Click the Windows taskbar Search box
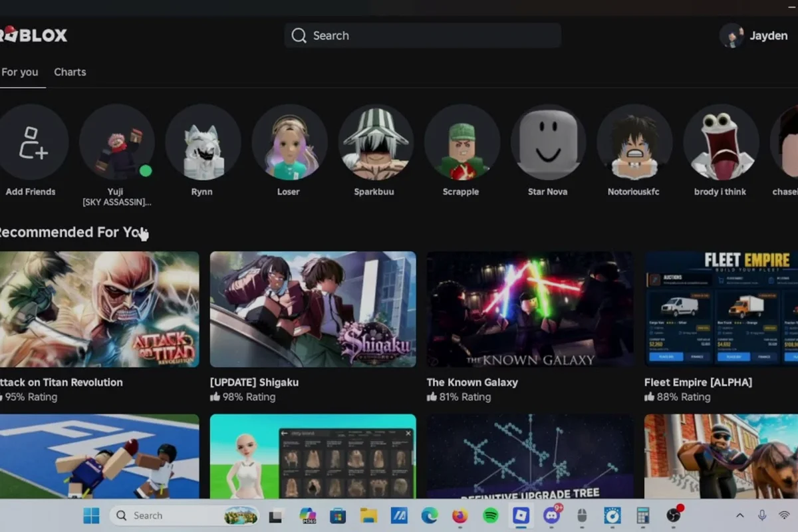798x532 pixels. coord(186,515)
